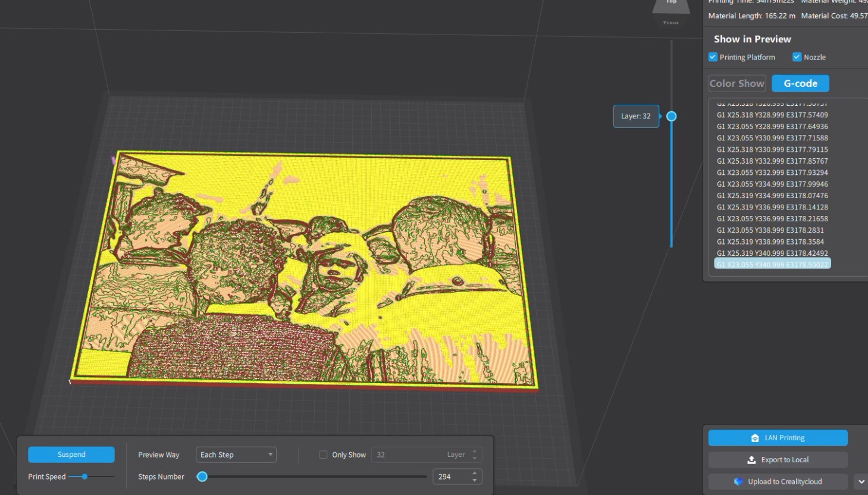
Task: Click the Export to Local upload icon
Action: [751, 460]
